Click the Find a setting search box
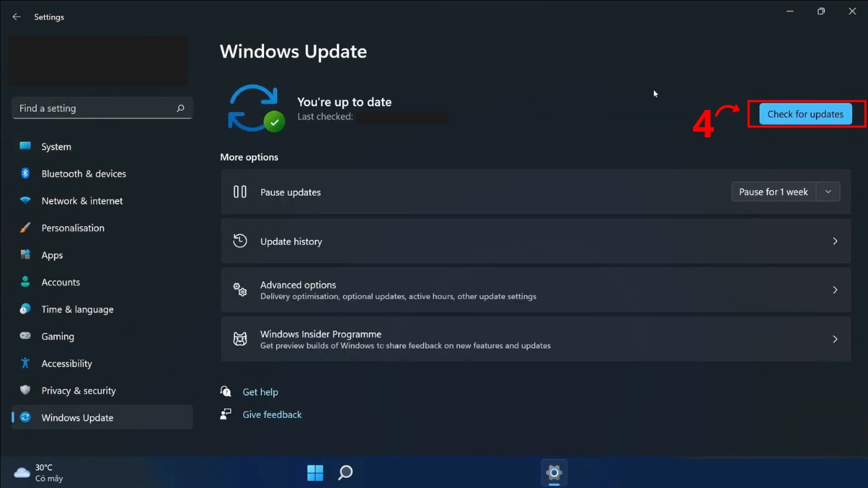868x488 pixels. point(101,108)
